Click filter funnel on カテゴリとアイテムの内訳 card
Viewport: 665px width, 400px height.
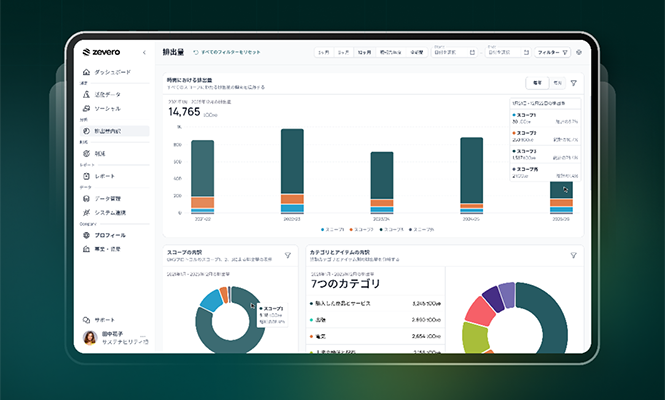(x=573, y=255)
